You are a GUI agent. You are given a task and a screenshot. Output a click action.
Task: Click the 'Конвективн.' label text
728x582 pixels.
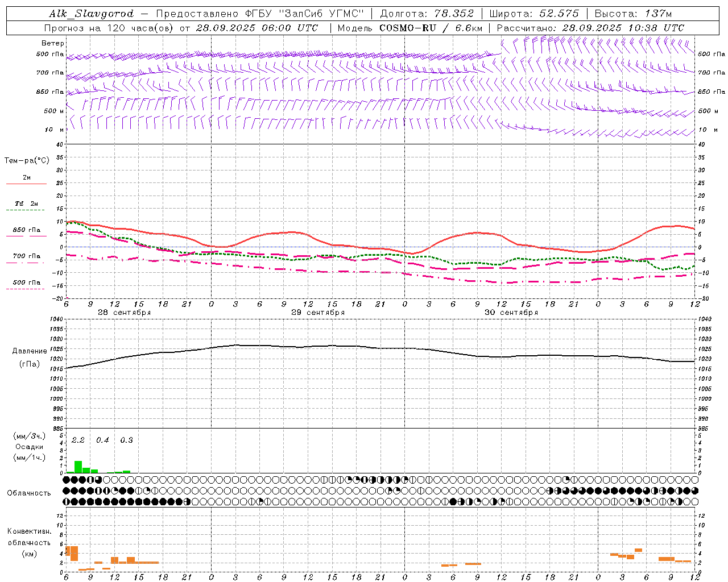[x=29, y=531]
